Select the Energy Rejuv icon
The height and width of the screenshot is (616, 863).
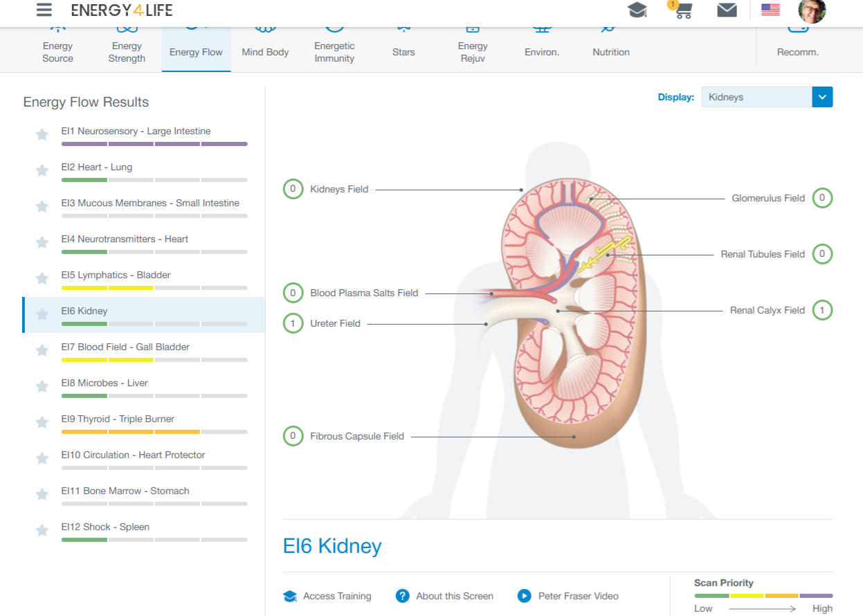[x=473, y=42]
